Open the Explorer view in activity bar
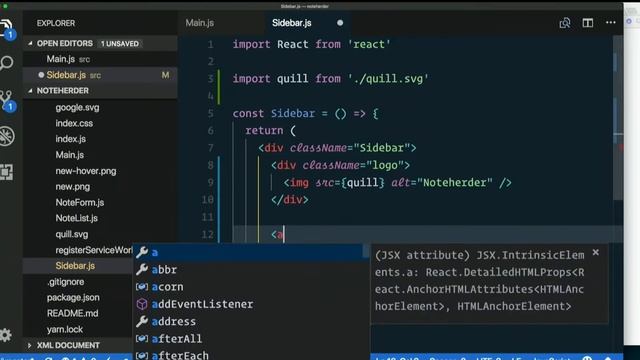Viewport: 640px width, 360px height. coord(7,28)
